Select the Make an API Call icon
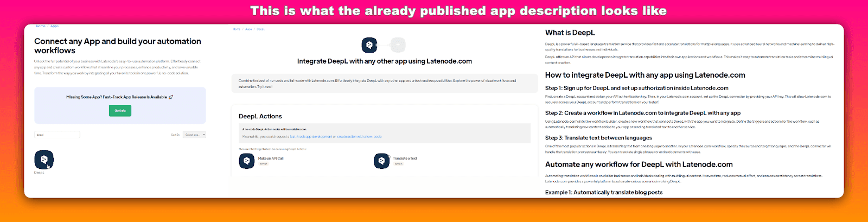Screen dimensions: 868x222 tap(247, 161)
